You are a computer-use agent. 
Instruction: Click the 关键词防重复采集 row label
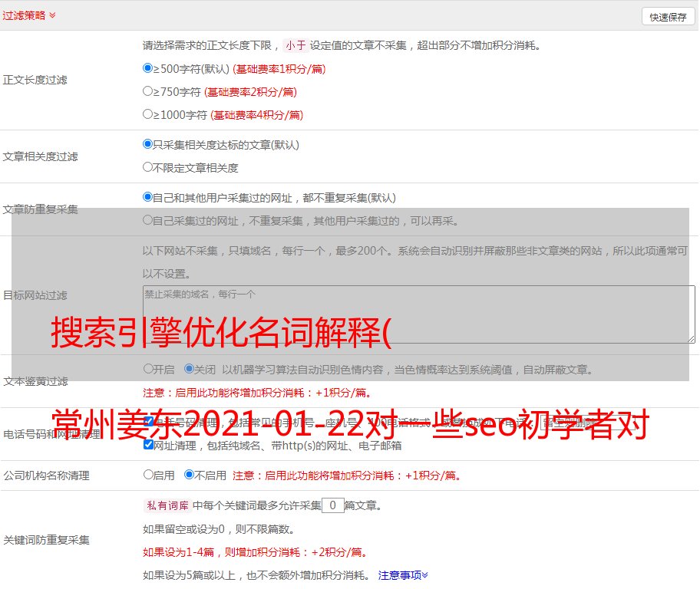(46, 541)
